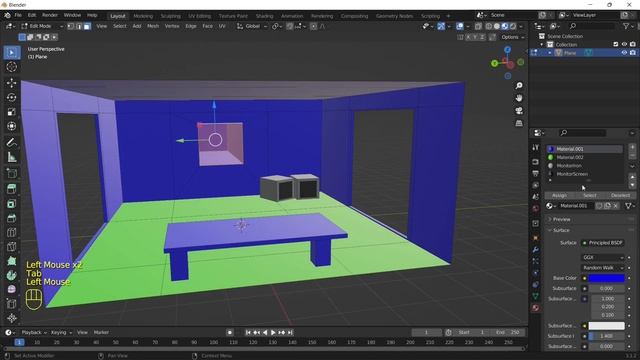
Task: Open the blue Base Color swatch
Action: [x=607, y=278]
